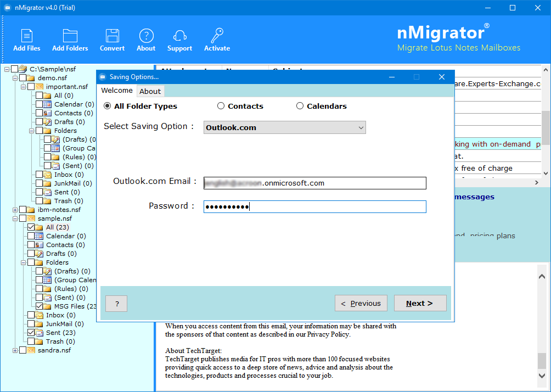551x392 pixels.
Task: Click the (Drafts) (0) icon under sample.nsf Folders
Action: [47, 271]
